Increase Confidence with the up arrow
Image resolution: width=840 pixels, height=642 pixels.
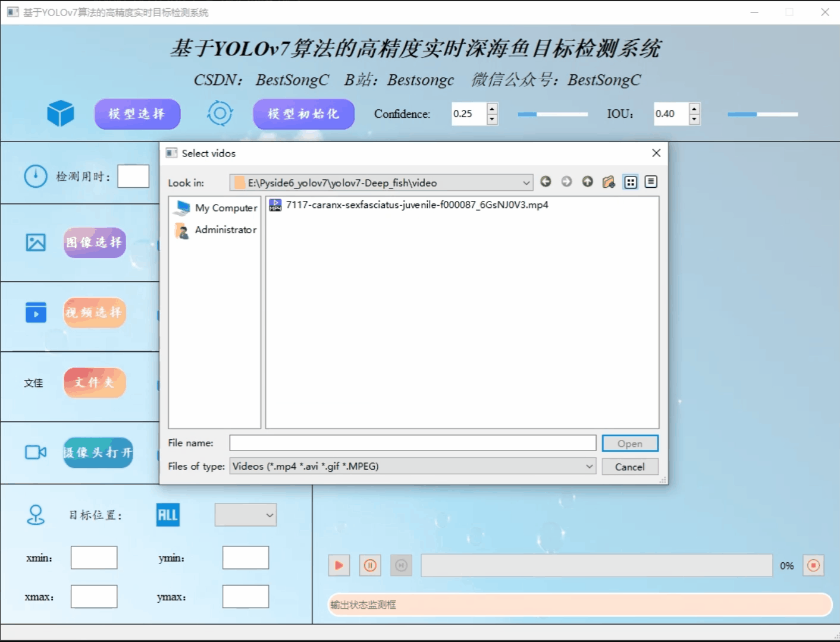pos(492,108)
